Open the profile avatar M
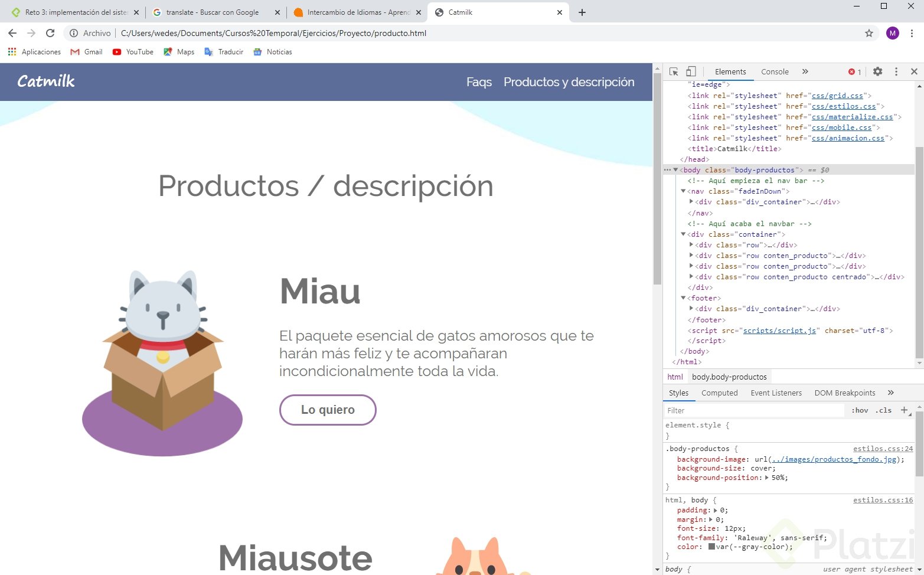 (x=893, y=33)
